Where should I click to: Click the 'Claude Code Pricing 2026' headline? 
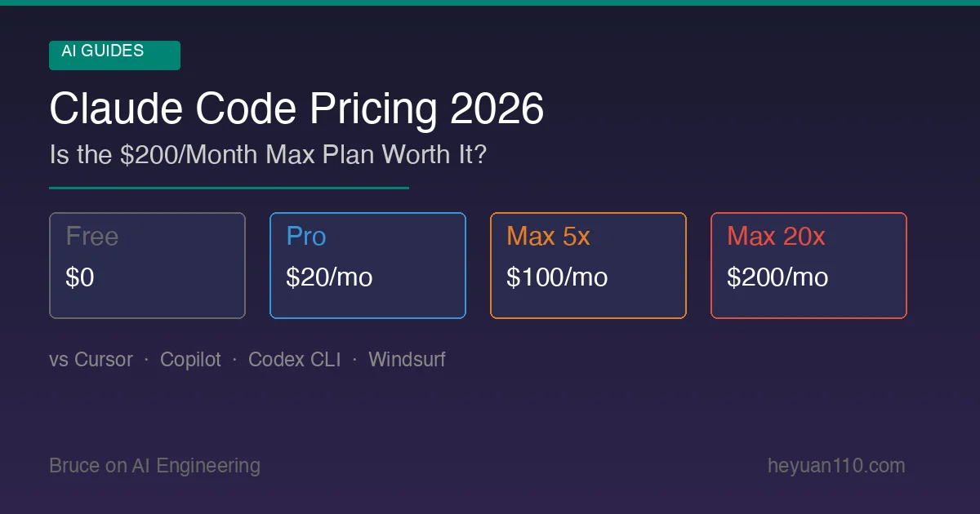296,109
